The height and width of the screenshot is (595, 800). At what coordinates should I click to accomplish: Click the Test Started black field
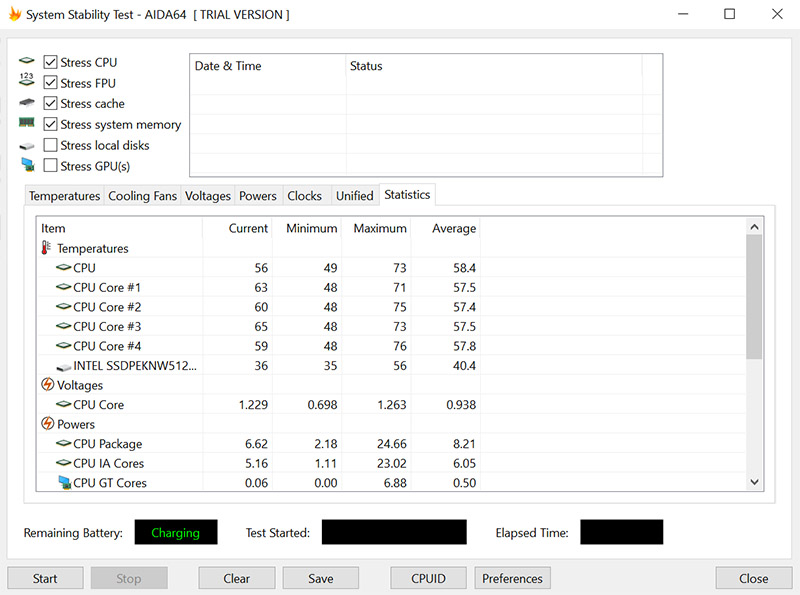coord(394,532)
